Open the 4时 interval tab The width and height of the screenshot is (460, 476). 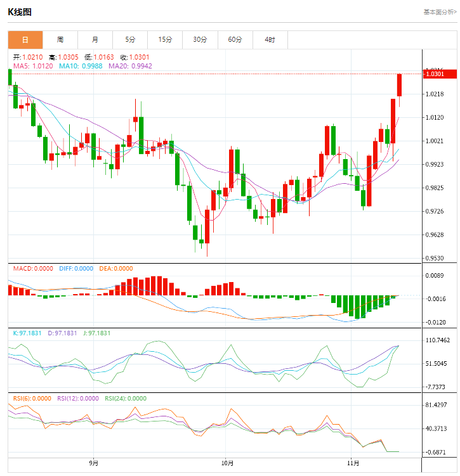(270, 40)
